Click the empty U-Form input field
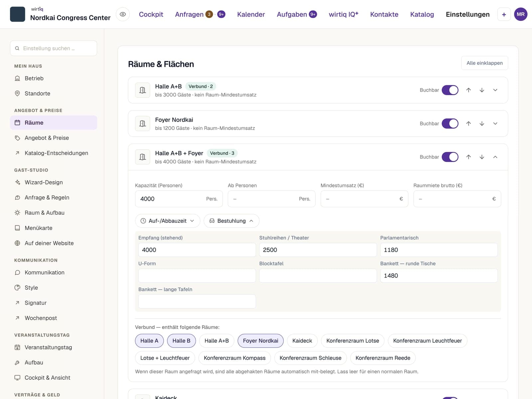The width and height of the screenshot is (532, 399). [197, 276]
